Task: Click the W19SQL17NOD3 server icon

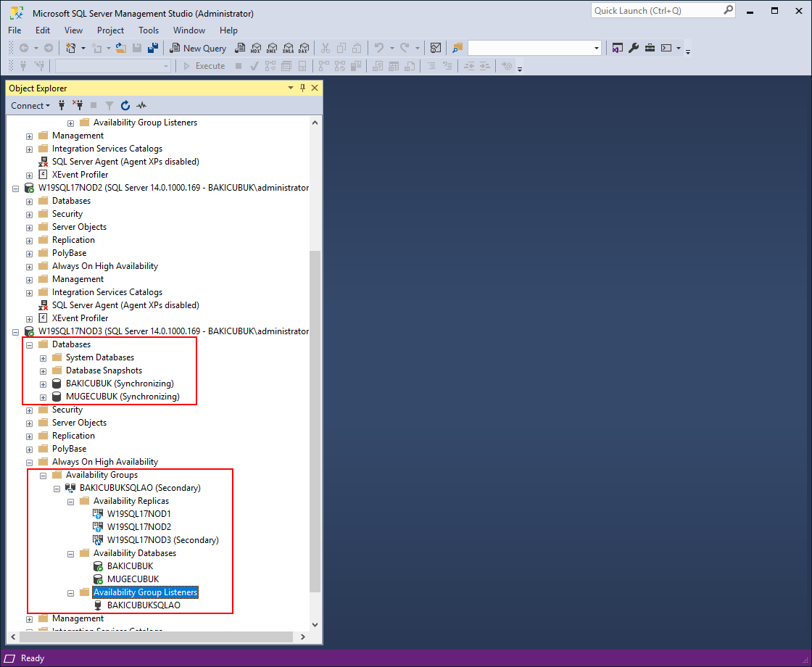Action: point(30,331)
